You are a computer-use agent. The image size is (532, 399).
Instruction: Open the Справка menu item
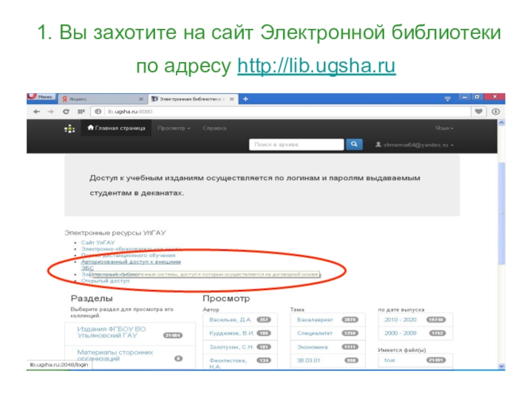point(214,128)
